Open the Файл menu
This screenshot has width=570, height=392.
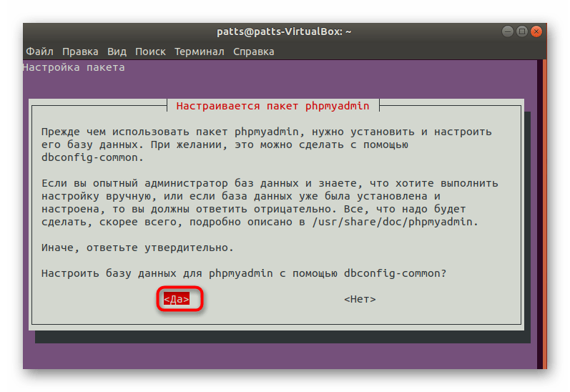click(x=39, y=52)
